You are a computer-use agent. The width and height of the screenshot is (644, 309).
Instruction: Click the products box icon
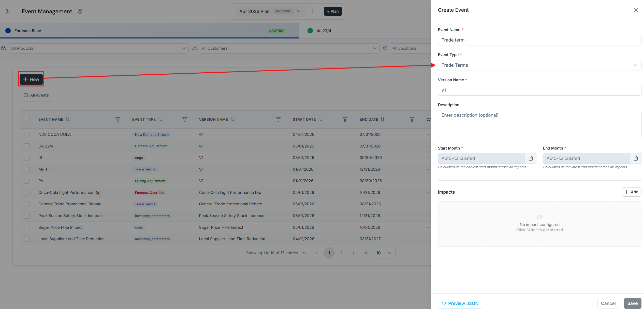click(x=4, y=48)
